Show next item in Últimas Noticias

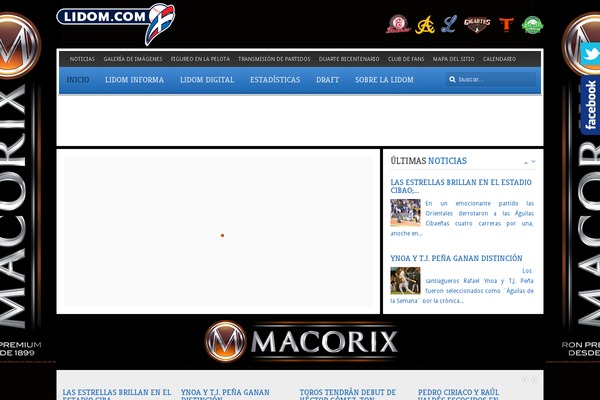pyautogui.click(x=533, y=162)
